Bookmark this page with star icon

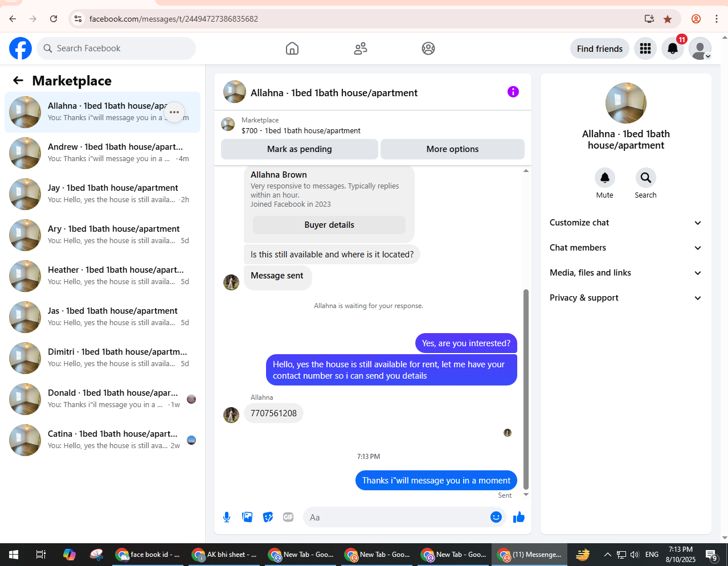pyautogui.click(x=668, y=19)
